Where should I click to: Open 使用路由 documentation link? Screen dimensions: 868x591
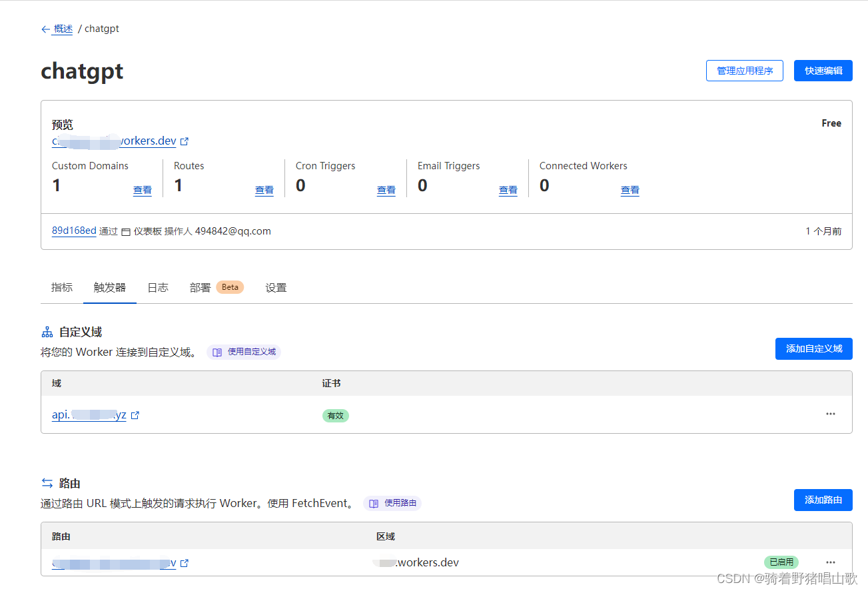pyautogui.click(x=392, y=504)
